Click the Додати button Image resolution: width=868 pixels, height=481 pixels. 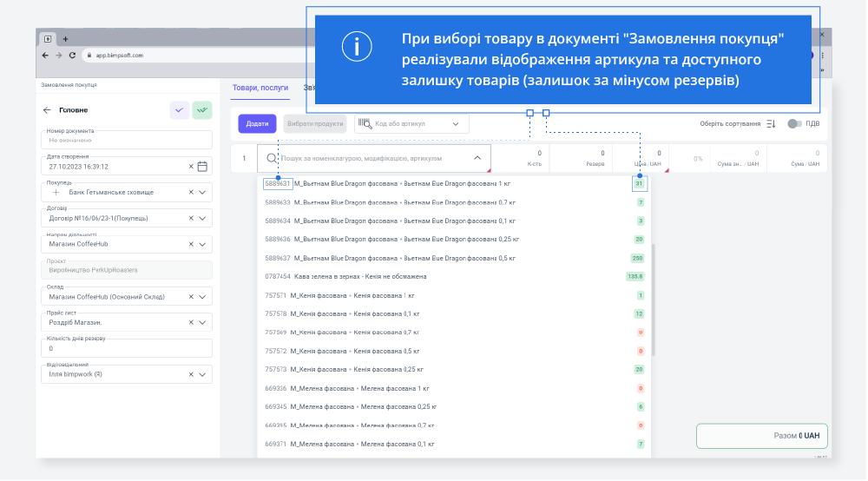[x=257, y=124]
